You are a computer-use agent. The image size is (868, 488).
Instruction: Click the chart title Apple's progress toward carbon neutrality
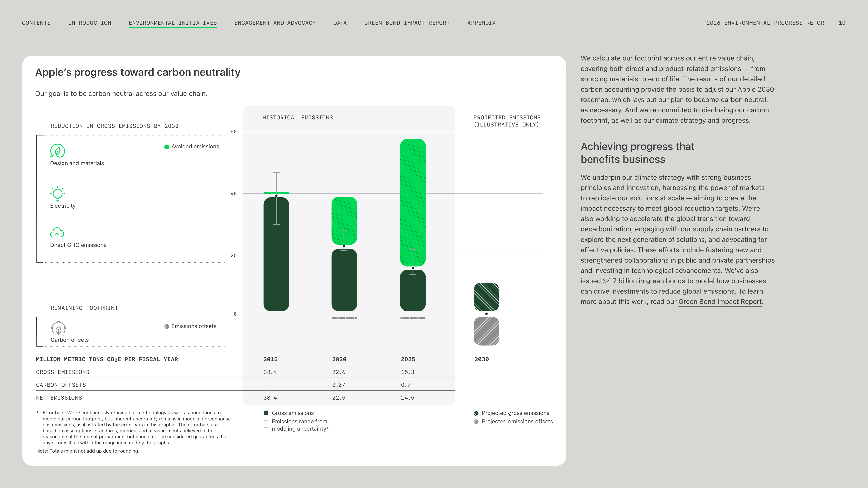(x=138, y=72)
